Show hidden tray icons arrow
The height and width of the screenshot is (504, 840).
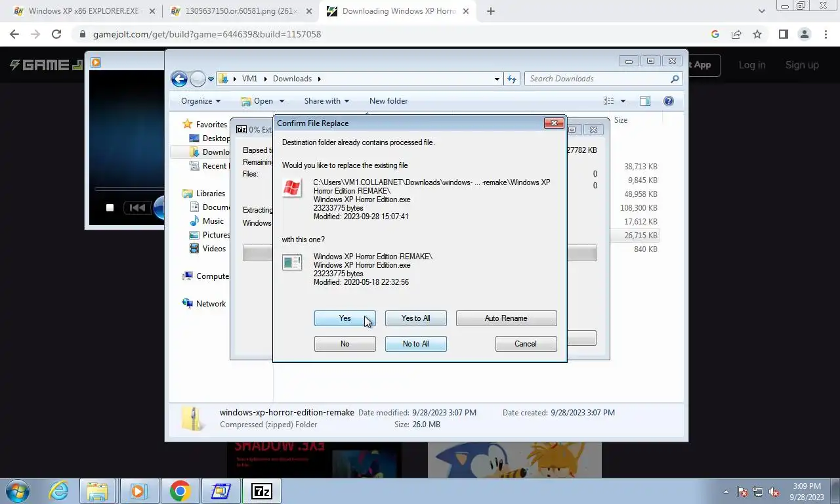[x=726, y=492]
